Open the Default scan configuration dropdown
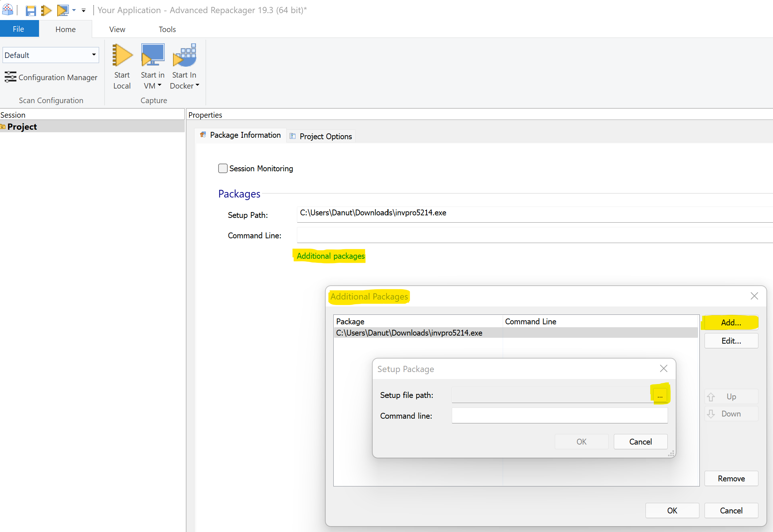773x532 pixels. (x=51, y=55)
